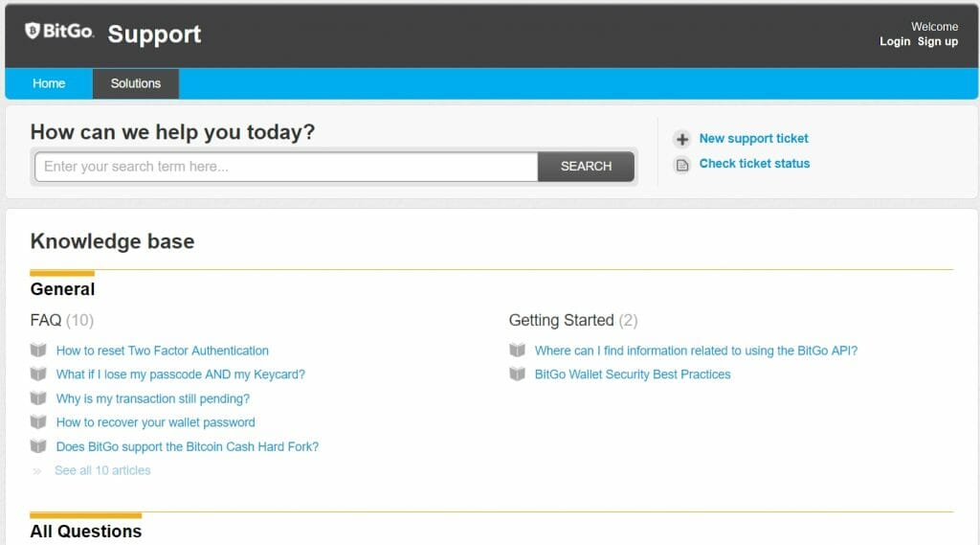The height and width of the screenshot is (545, 980).
Task: Open the BitGo API information article
Action: tap(696, 351)
